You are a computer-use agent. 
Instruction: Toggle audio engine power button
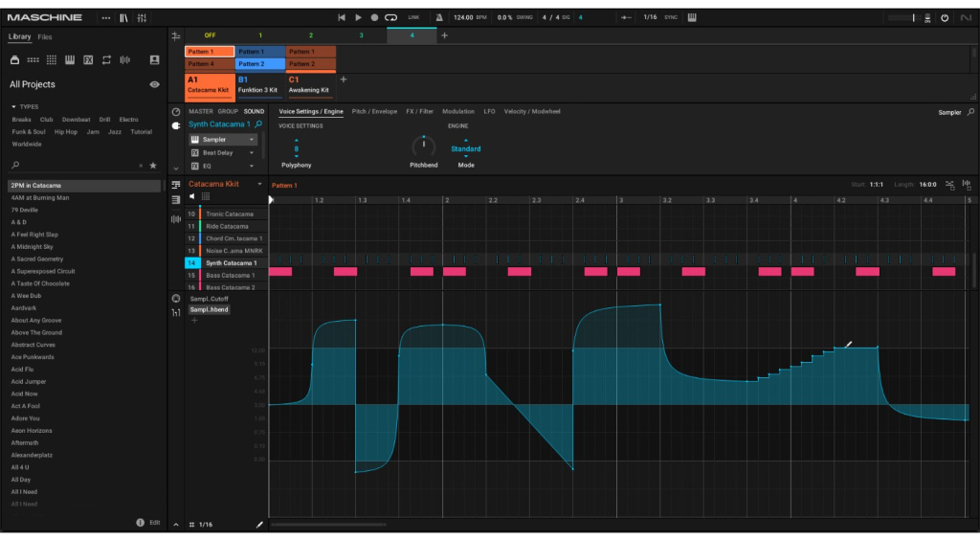(945, 18)
